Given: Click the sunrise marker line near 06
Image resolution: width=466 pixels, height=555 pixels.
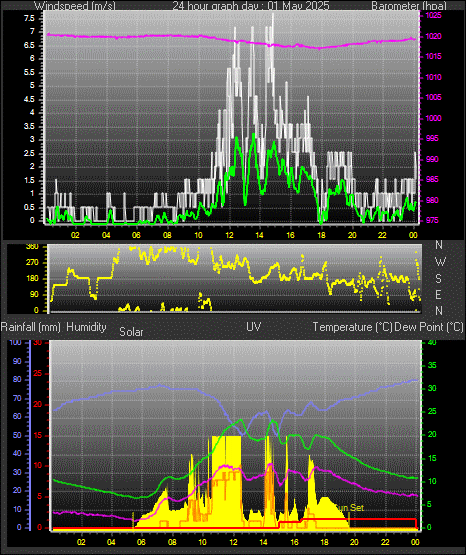Looking at the screenshot, I should [133, 520].
